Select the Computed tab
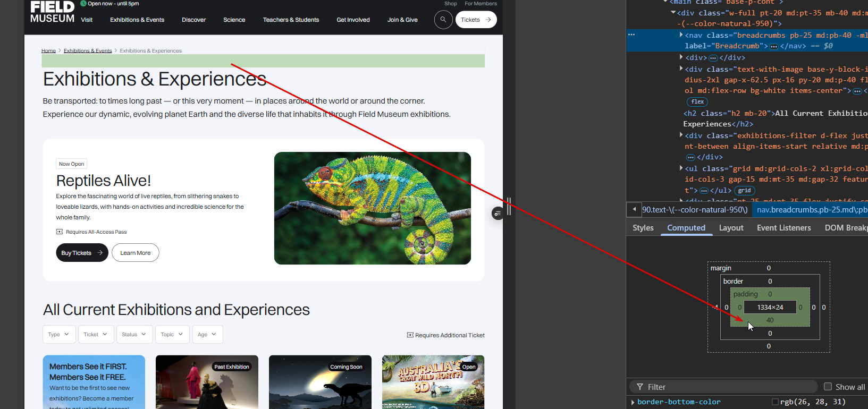The image size is (868, 409). [x=686, y=228]
